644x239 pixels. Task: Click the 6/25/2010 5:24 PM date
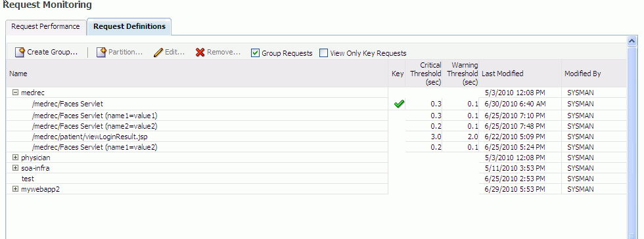[x=515, y=147]
